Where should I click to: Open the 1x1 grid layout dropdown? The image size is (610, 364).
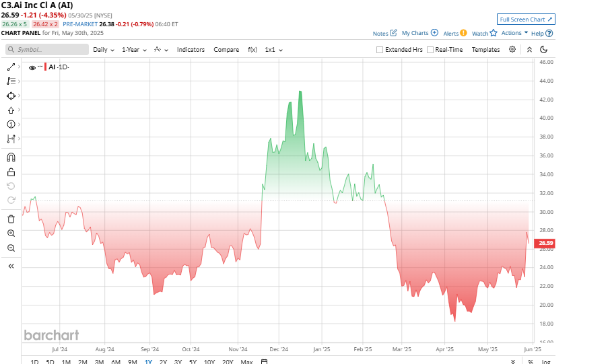(273, 50)
